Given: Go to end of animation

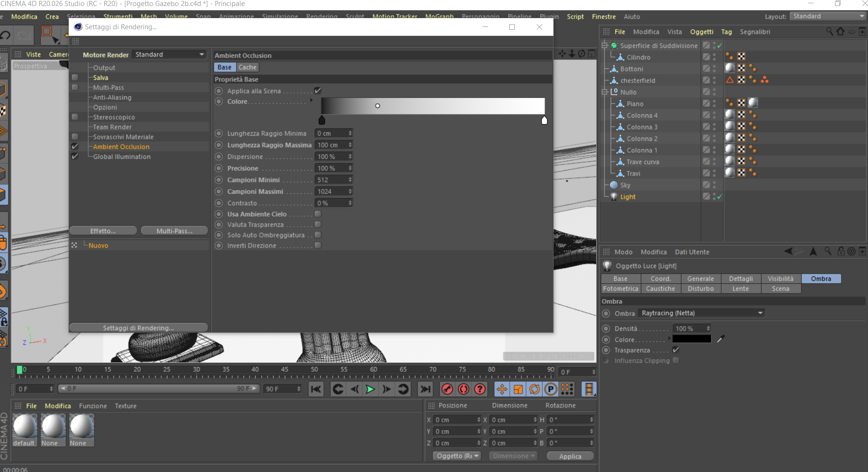Looking at the screenshot, I should [x=425, y=389].
